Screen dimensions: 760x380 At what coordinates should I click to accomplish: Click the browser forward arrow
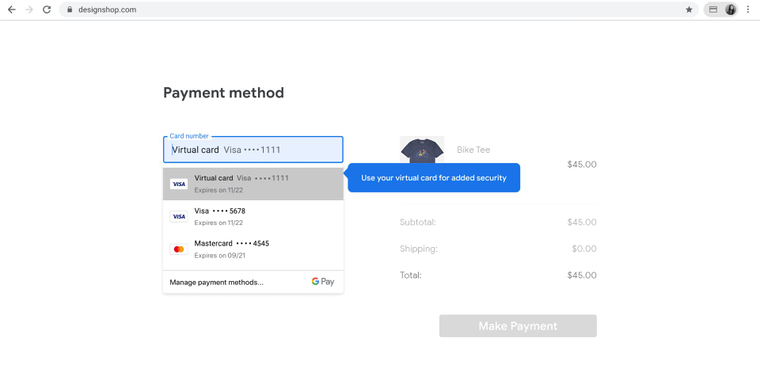click(x=29, y=10)
